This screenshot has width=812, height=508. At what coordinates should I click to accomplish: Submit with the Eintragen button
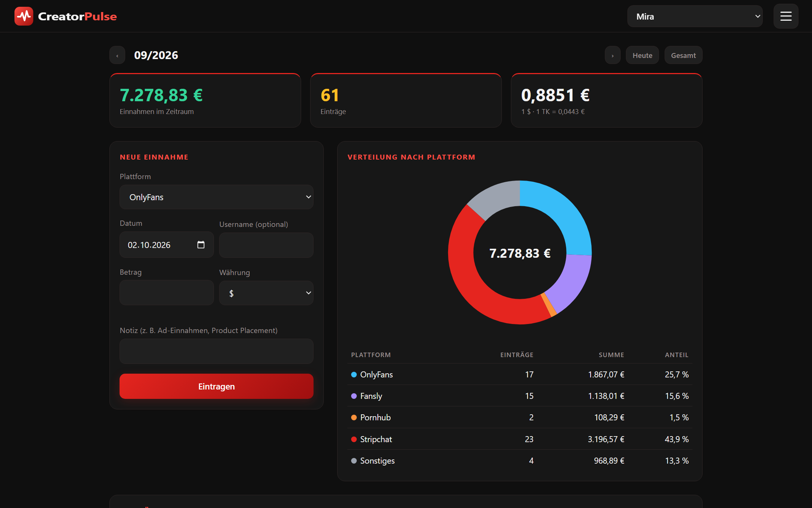point(217,386)
